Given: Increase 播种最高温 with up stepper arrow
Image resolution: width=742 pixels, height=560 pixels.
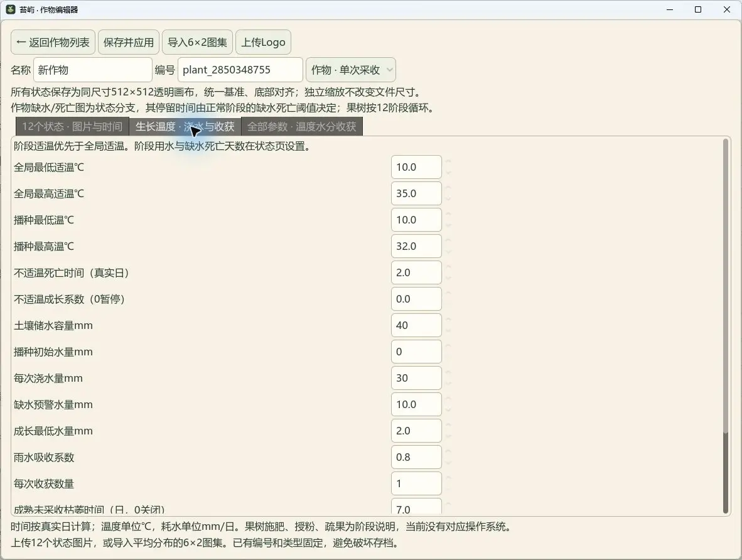Looking at the screenshot, I should 448,240.
